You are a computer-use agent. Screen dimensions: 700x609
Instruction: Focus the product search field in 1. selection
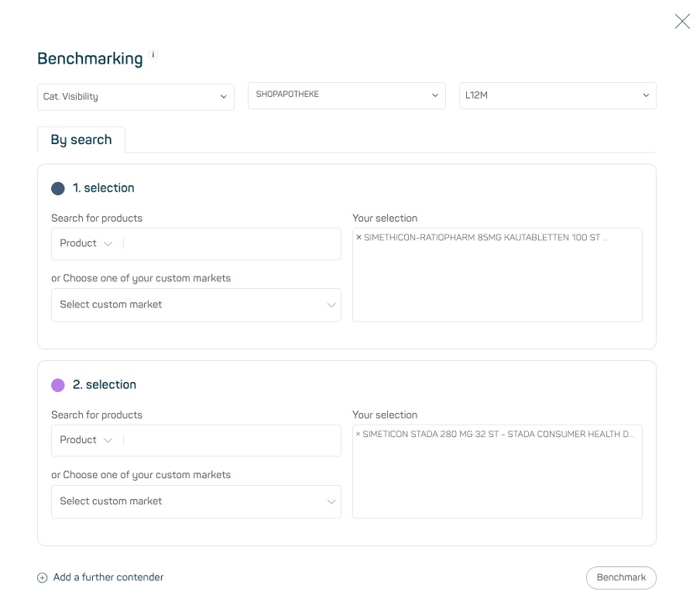pyautogui.click(x=231, y=243)
